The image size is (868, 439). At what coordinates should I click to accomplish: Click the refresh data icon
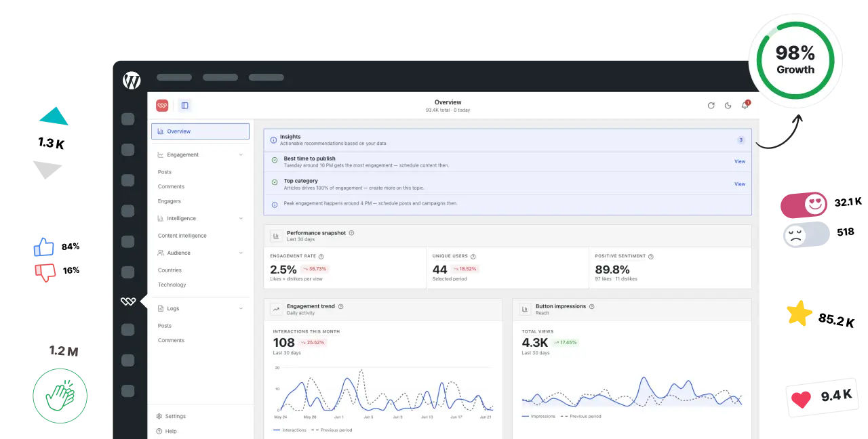[x=711, y=106]
